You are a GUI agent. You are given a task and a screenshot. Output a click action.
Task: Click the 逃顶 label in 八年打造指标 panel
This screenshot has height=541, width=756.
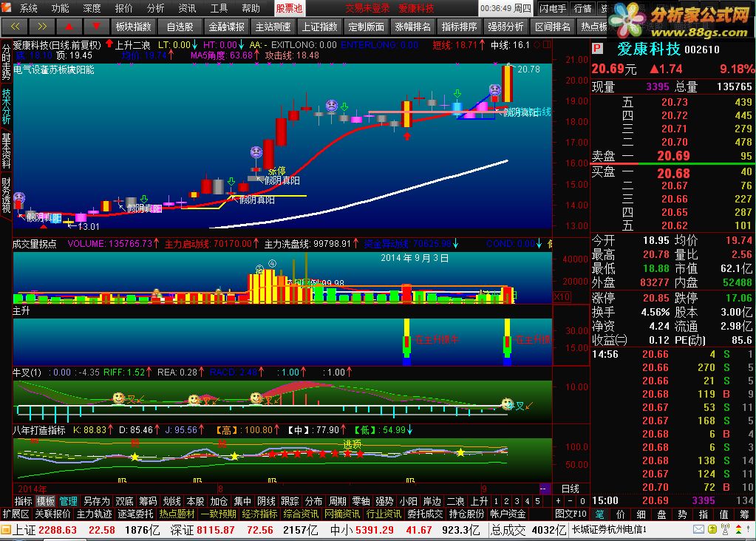pyautogui.click(x=352, y=443)
